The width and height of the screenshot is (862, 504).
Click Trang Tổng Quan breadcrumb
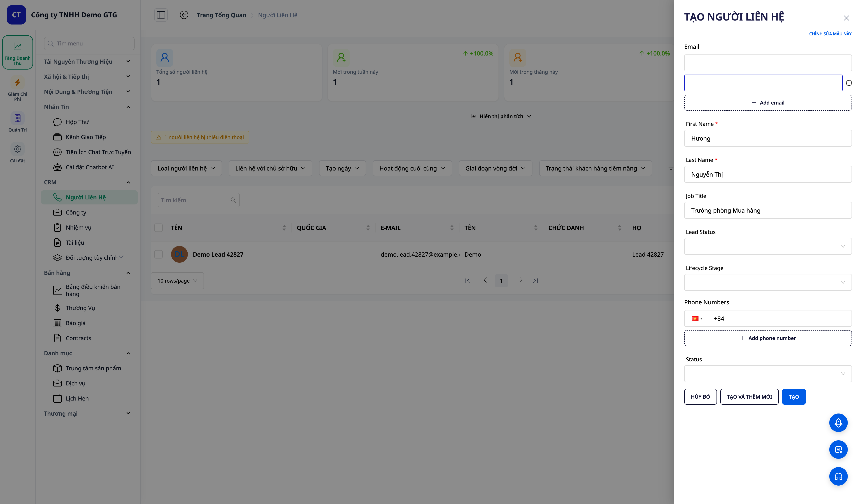coord(221,15)
